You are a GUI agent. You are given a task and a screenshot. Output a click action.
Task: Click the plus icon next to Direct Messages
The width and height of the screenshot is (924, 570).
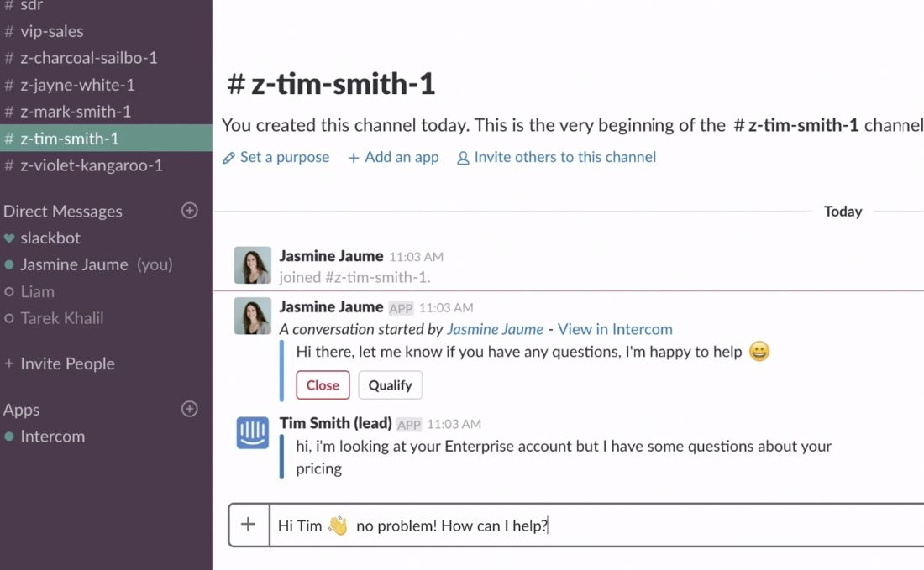(189, 210)
